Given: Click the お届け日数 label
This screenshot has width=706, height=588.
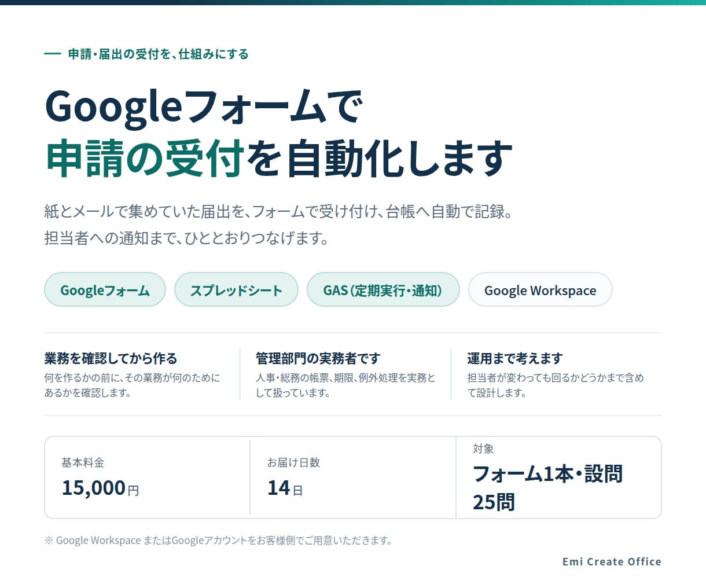Looking at the screenshot, I should point(293,462).
